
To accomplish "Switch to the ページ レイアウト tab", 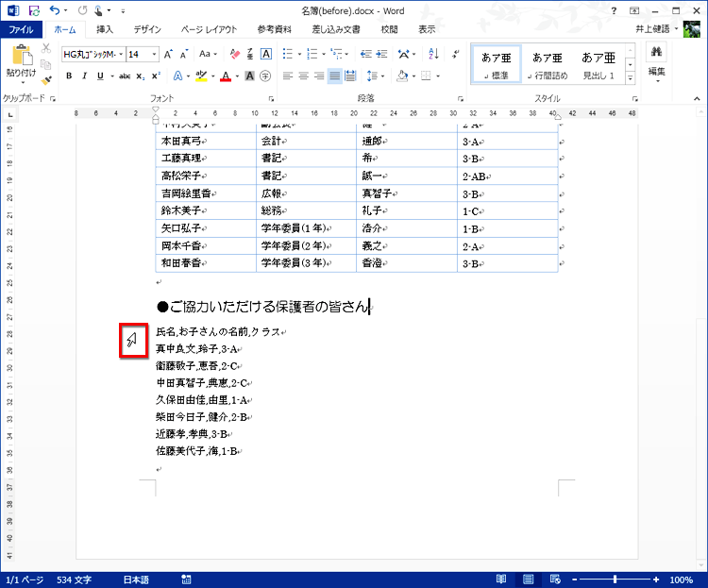I will click(209, 29).
